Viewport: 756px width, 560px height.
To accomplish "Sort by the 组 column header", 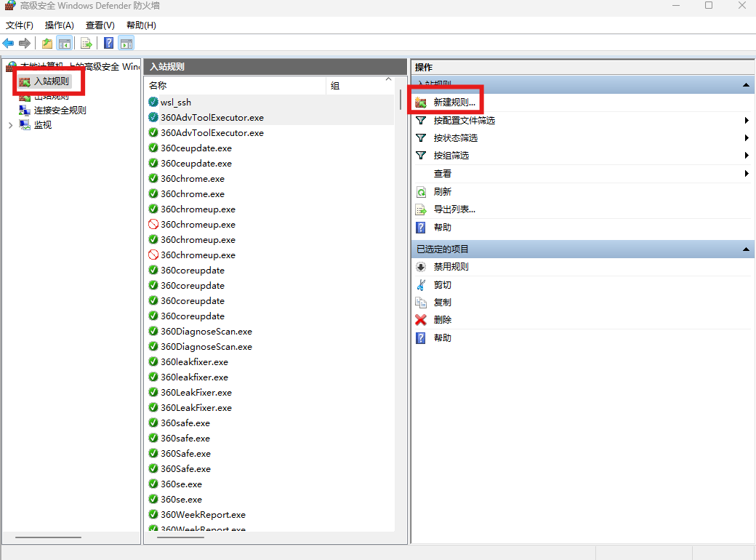I will coord(360,86).
